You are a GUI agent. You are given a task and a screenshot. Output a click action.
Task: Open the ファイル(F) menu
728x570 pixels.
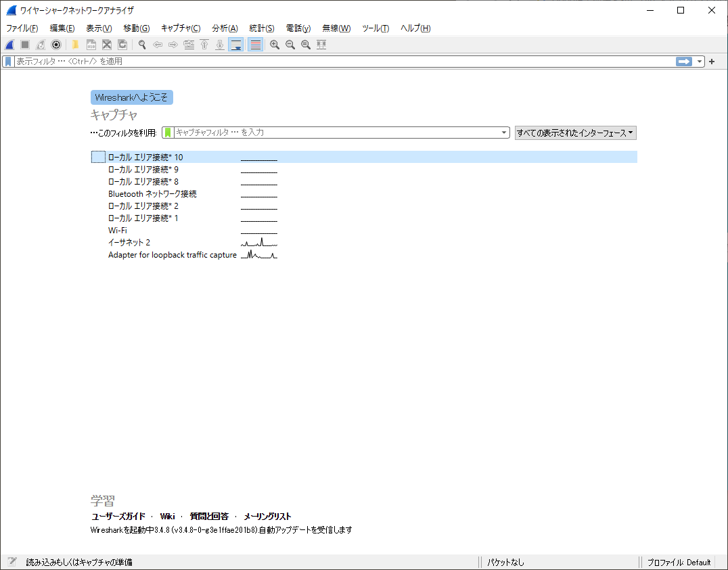coord(22,28)
